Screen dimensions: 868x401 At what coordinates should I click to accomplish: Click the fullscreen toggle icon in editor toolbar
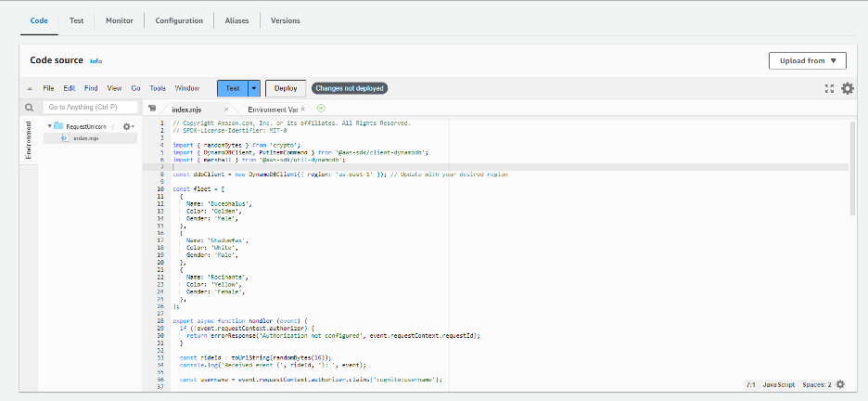click(829, 88)
